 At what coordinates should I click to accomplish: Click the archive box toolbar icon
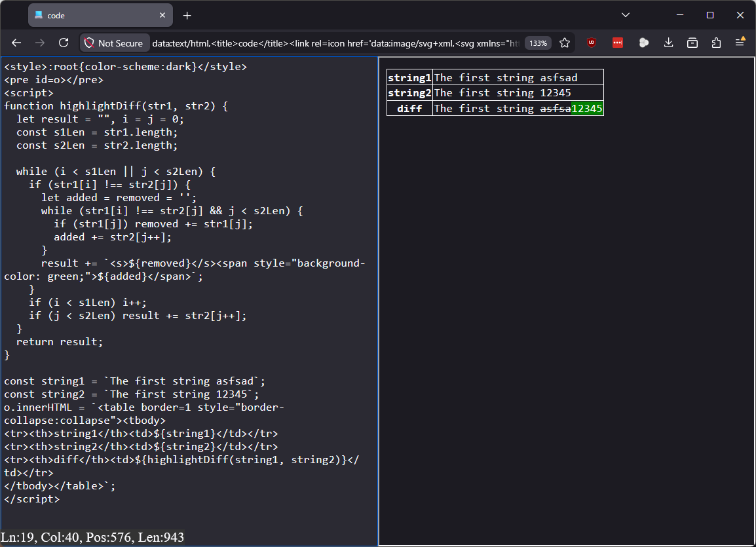point(692,43)
